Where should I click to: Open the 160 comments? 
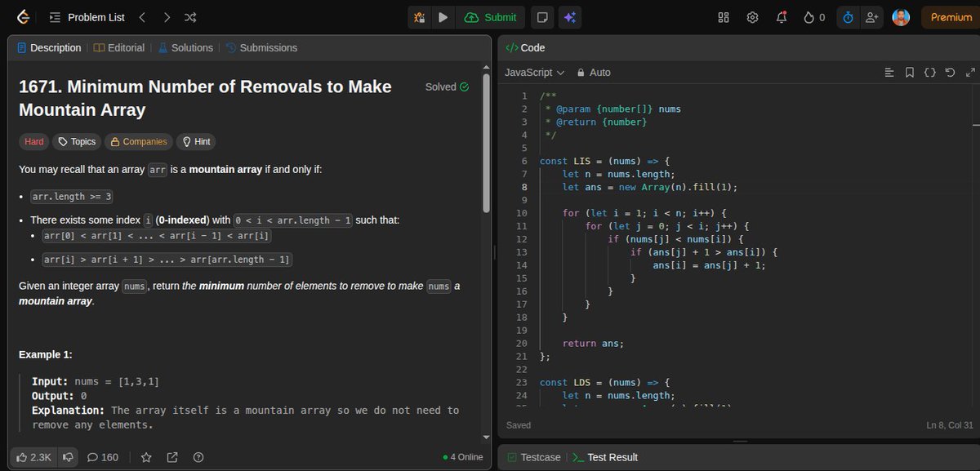click(x=103, y=457)
